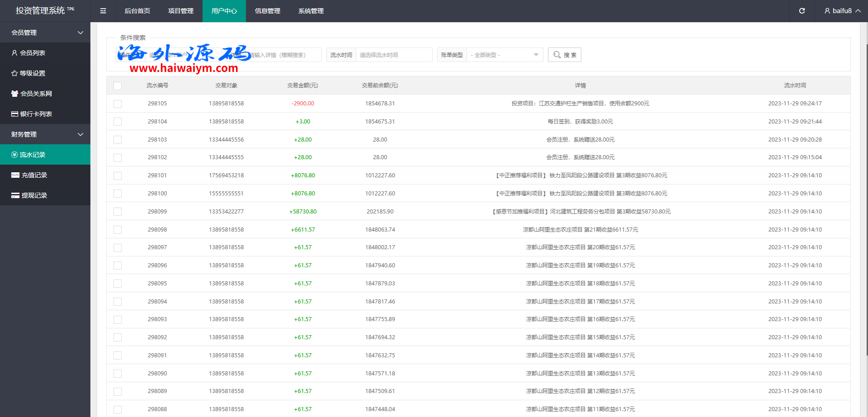Open 提现记录 via its sidebar icon
Screen dimensions: 868x417
coord(15,195)
